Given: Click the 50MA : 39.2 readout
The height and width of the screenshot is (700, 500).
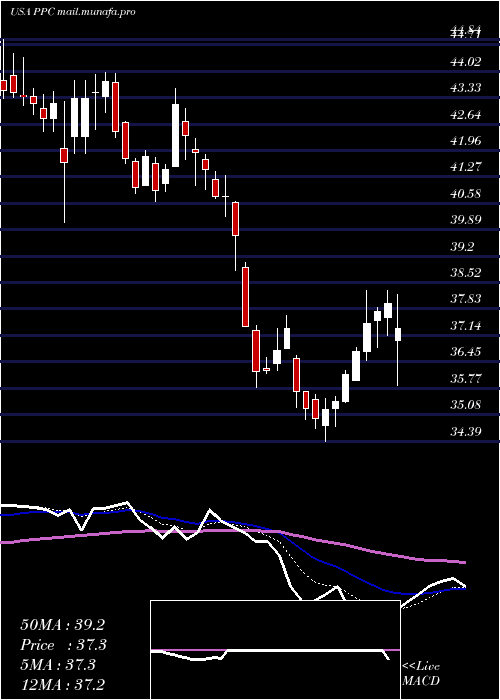Looking at the screenshot, I should pos(62,625).
